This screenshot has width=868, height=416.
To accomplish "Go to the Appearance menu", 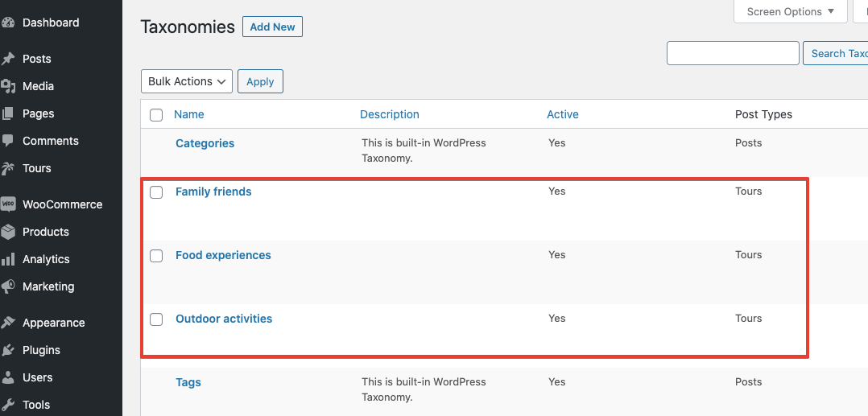I will point(53,323).
